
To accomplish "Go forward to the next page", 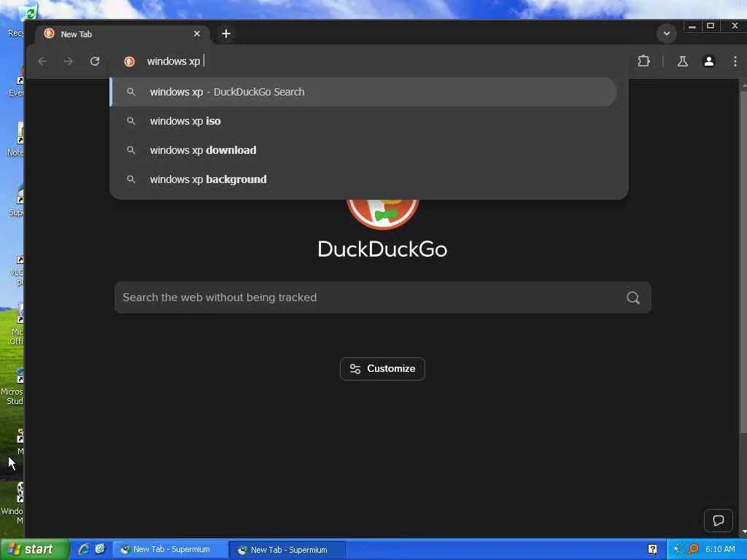I will click(69, 61).
